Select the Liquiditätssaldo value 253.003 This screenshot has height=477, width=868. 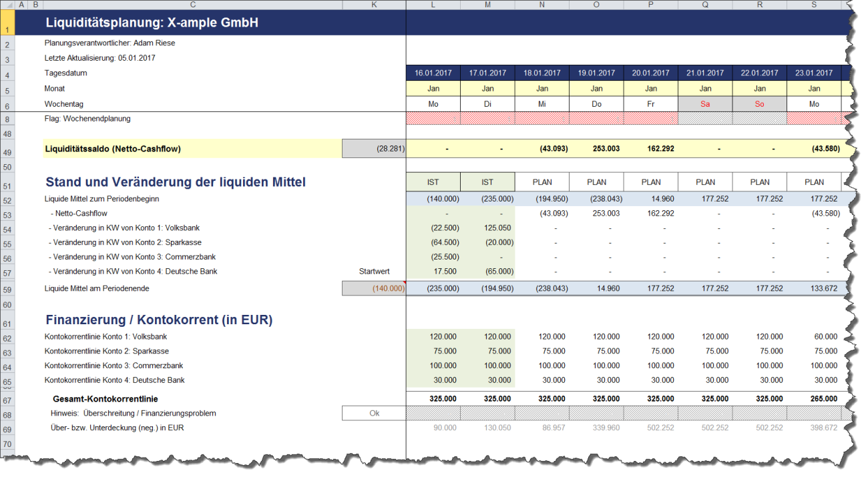point(596,149)
